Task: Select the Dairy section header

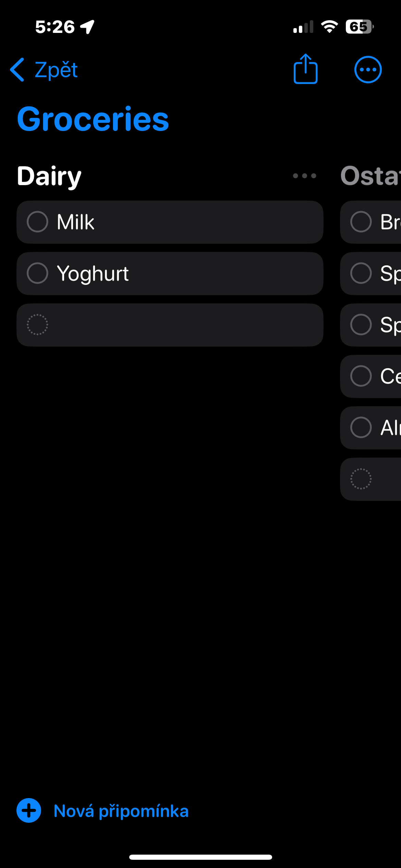Action: coord(49,176)
